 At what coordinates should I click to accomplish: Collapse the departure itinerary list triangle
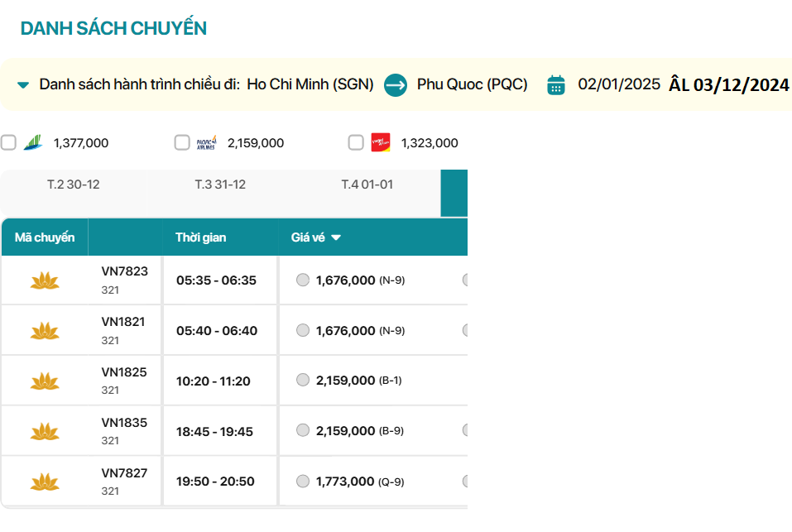pyautogui.click(x=23, y=84)
